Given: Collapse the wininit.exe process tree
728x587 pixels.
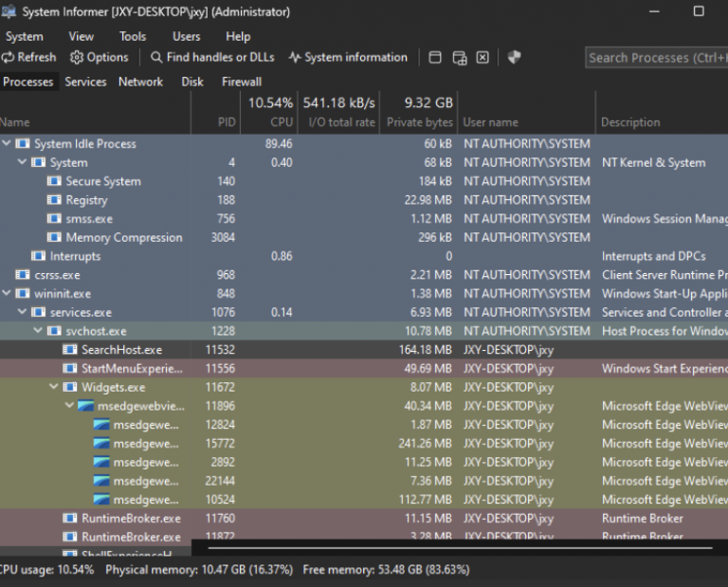Looking at the screenshot, I should tap(7, 294).
